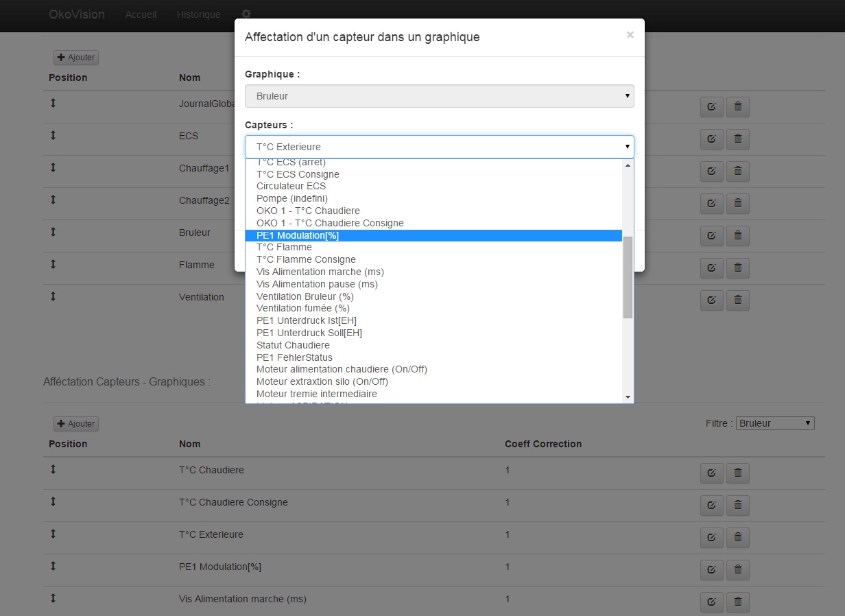This screenshot has width=845, height=616.
Task: Pick 'Statut Chaudiere' in the sensor list
Action: coord(293,345)
